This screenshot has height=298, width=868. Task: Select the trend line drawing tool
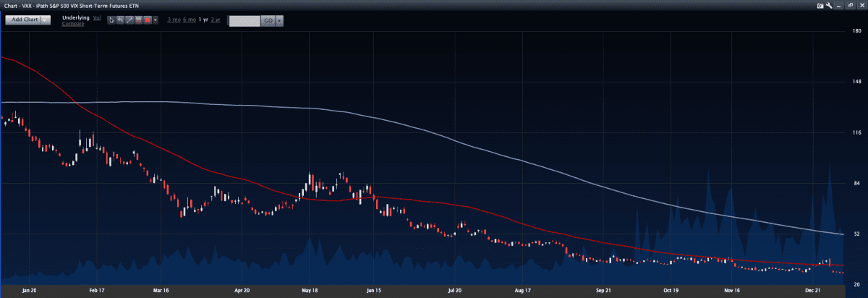(129, 20)
